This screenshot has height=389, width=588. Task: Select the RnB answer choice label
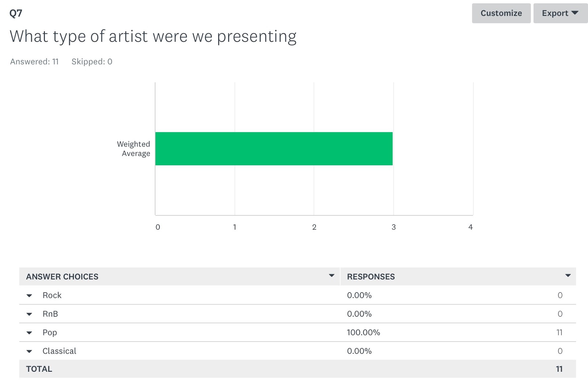click(50, 314)
